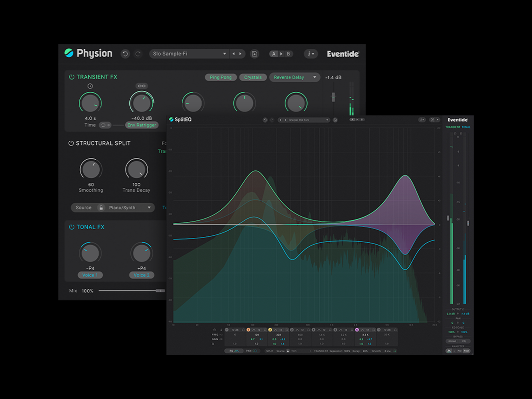The width and height of the screenshot is (532, 399).
Task: Open the Physion info menu
Action: click(x=311, y=54)
